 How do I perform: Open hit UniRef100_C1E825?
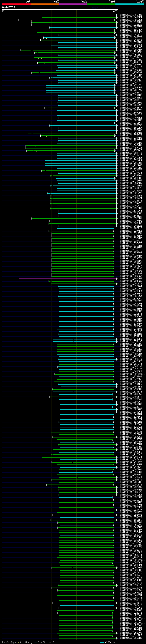[131, 25]
